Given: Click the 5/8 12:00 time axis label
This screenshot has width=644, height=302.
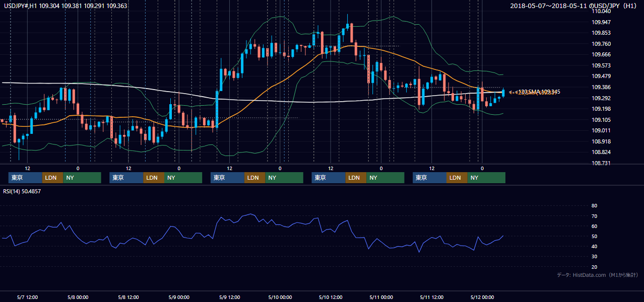Looking at the screenshot, I should pyautogui.click(x=128, y=297).
